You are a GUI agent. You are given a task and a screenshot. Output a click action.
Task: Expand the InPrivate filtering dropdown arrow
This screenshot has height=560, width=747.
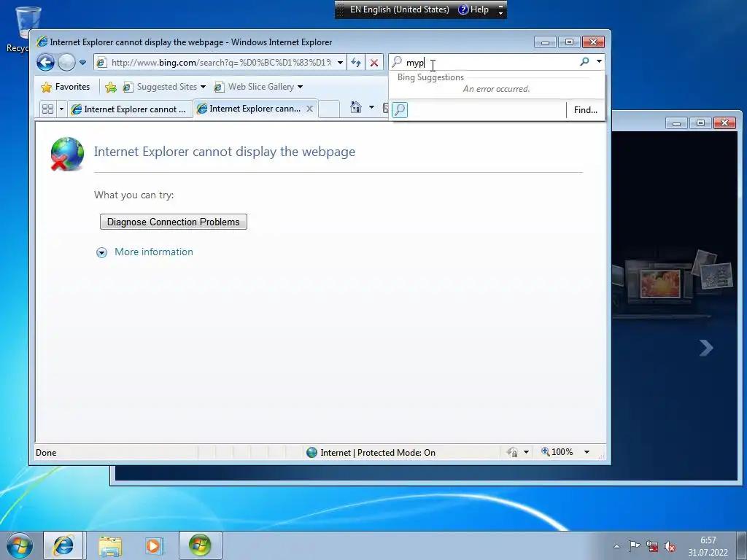527,452
